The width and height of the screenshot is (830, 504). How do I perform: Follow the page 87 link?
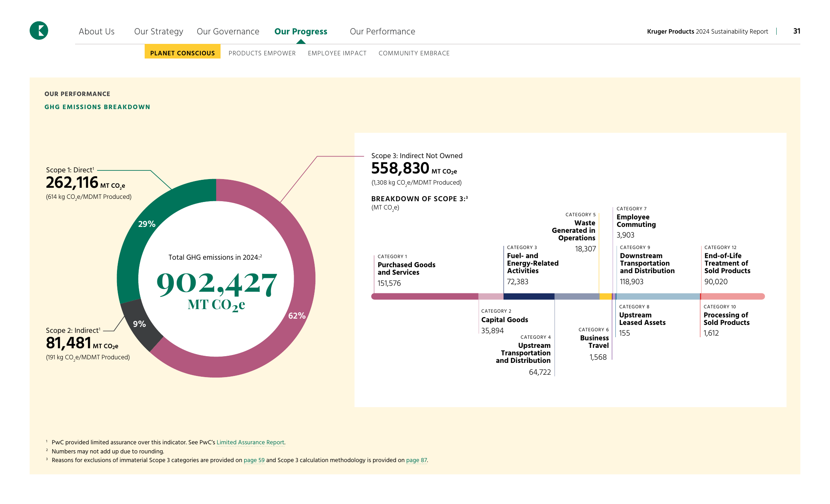(417, 460)
